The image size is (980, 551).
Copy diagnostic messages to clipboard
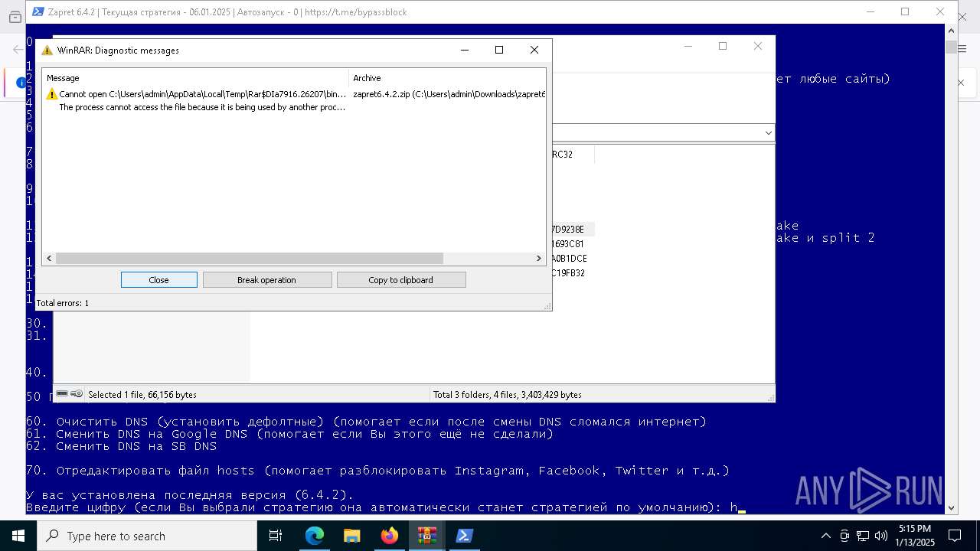click(x=400, y=280)
